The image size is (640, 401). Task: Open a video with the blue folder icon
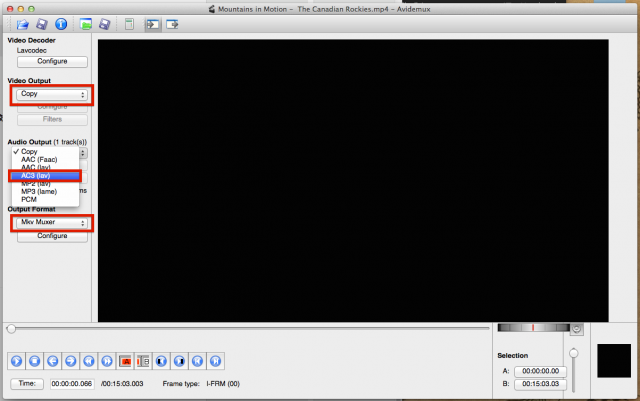pyautogui.click(x=22, y=25)
